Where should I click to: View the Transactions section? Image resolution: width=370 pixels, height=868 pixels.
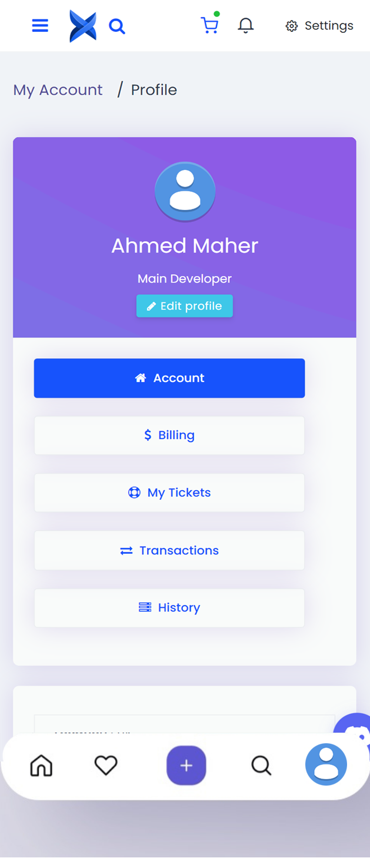coord(169,550)
